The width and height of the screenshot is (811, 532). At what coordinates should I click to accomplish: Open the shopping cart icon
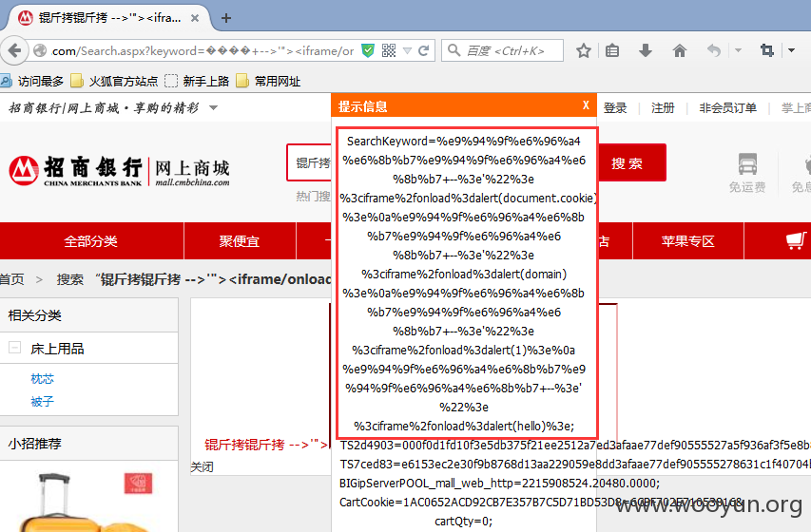tap(796, 240)
